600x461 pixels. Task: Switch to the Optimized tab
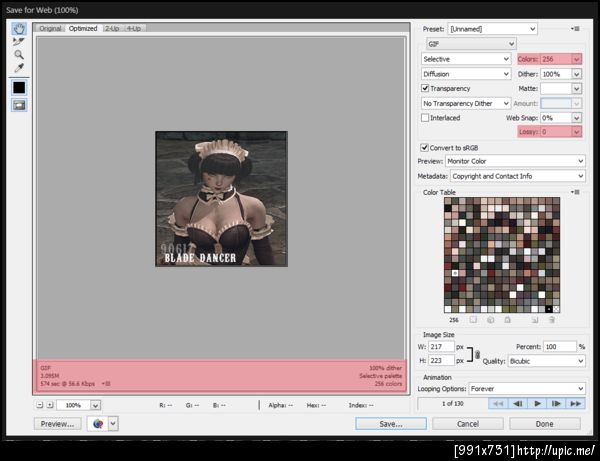click(x=83, y=28)
